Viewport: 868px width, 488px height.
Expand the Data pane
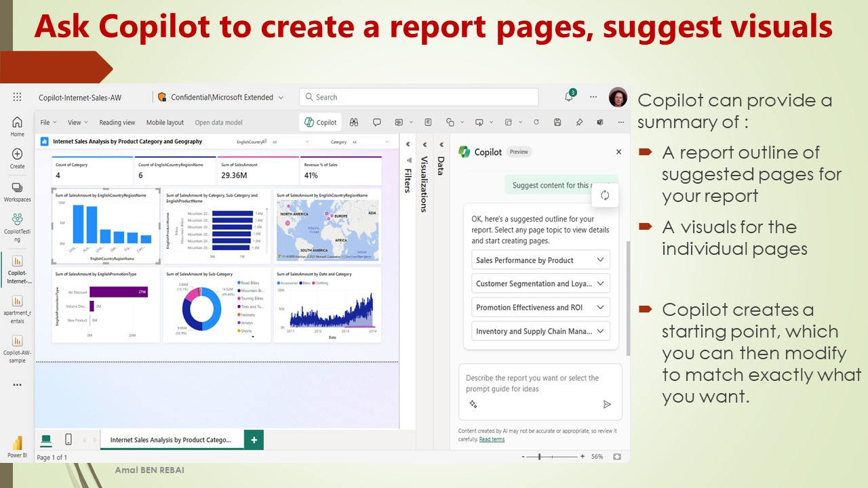(x=441, y=144)
